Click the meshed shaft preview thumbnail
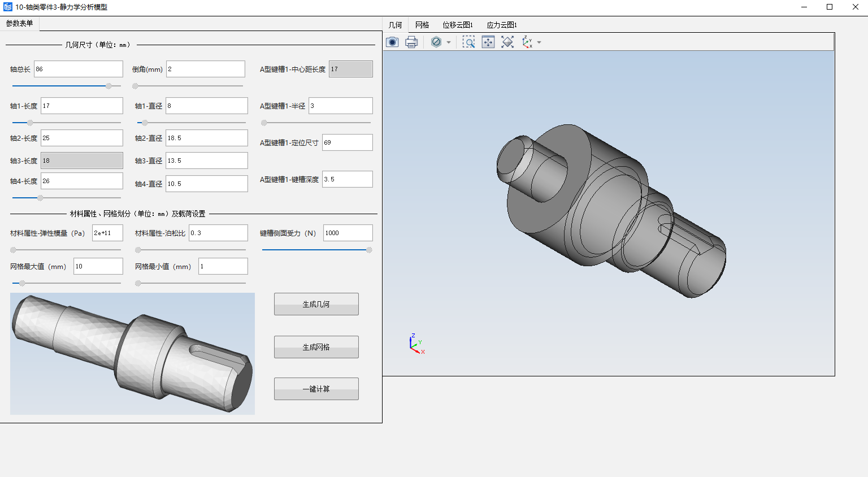868x477 pixels. click(x=132, y=354)
